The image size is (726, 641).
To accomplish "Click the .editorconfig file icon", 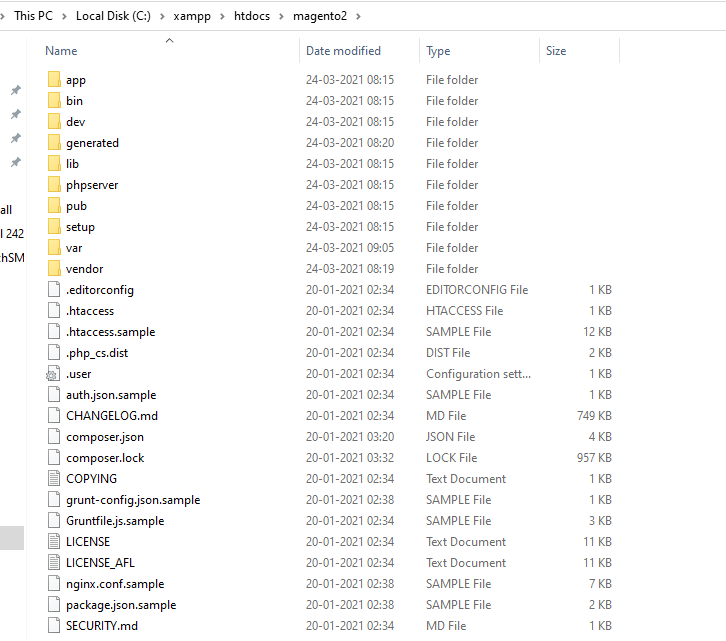I will point(54,289).
